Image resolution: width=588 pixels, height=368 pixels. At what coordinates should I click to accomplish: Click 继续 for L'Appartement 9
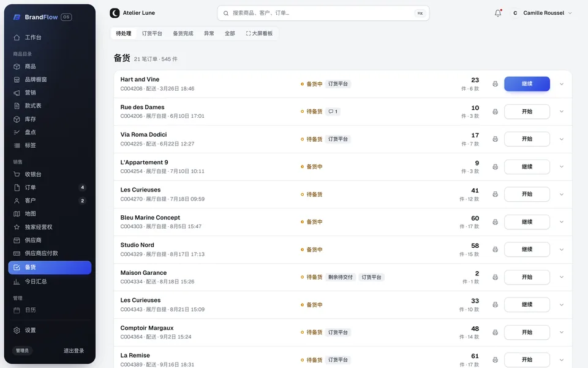click(527, 167)
